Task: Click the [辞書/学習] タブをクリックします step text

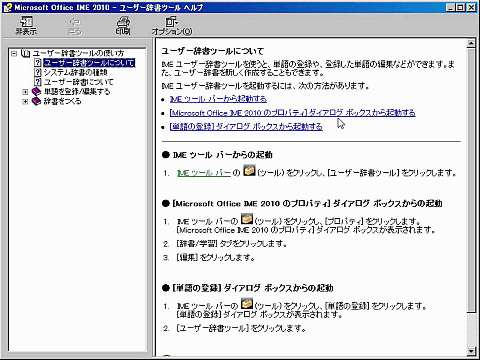Action: [232, 244]
